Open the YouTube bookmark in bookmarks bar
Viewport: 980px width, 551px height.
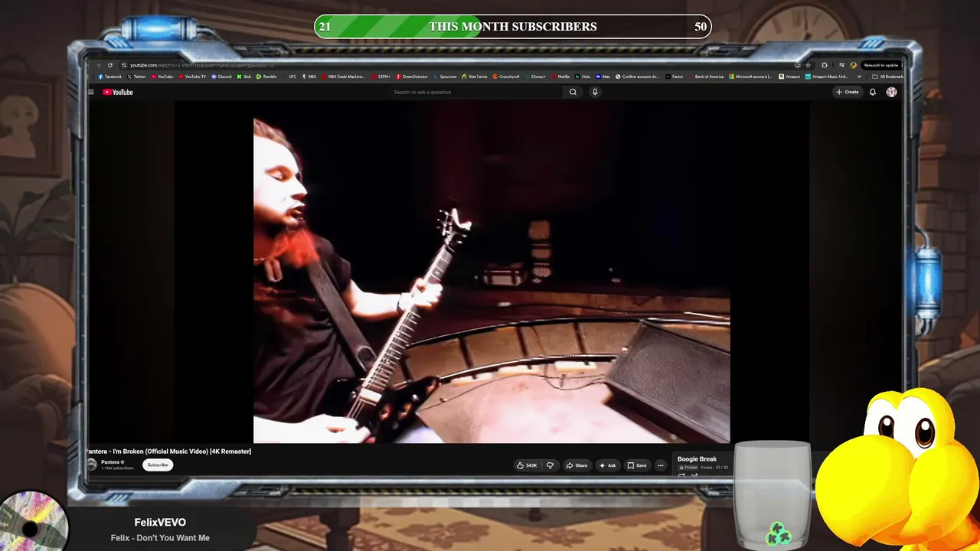click(x=162, y=77)
